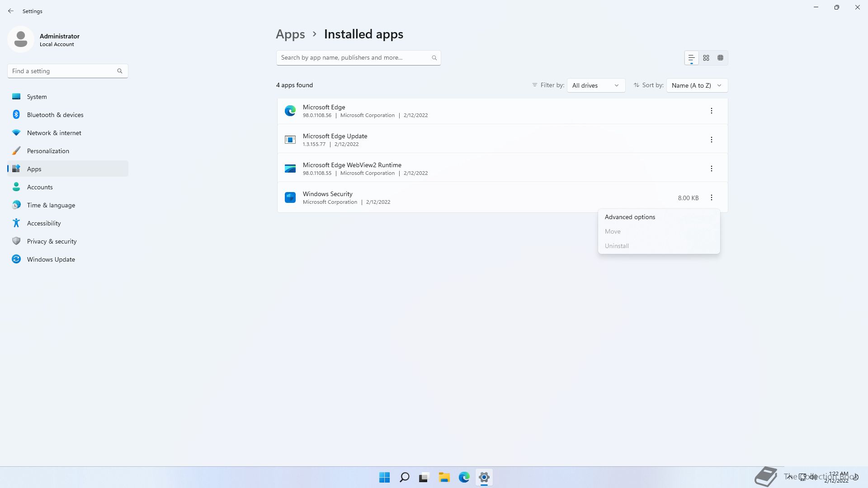Screen dimensions: 868x488
Task: Open Personalization settings
Action: pyautogui.click(x=68, y=151)
